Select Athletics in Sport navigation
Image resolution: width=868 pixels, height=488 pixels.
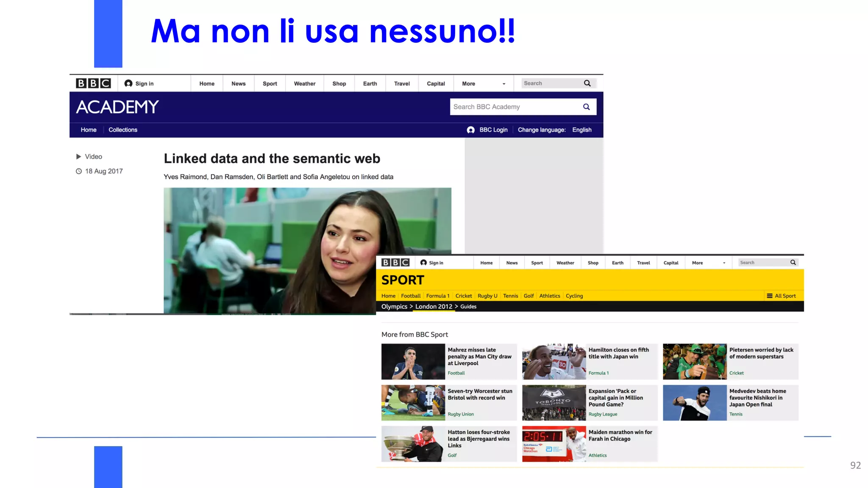point(550,296)
